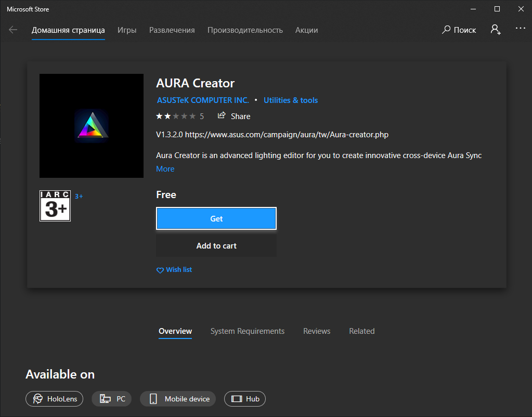Image resolution: width=532 pixels, height=417 pixels.
Task: Click the Share icon
Action: [222, 115]
